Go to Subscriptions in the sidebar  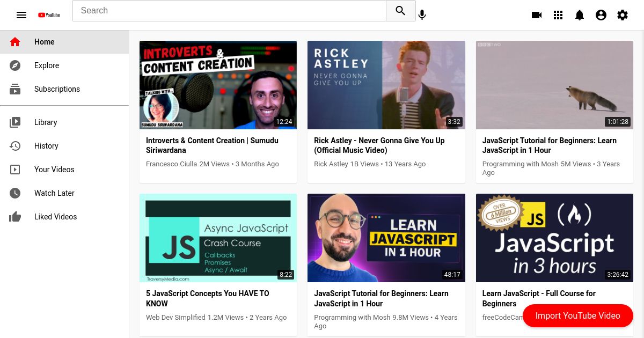(57, 89)
